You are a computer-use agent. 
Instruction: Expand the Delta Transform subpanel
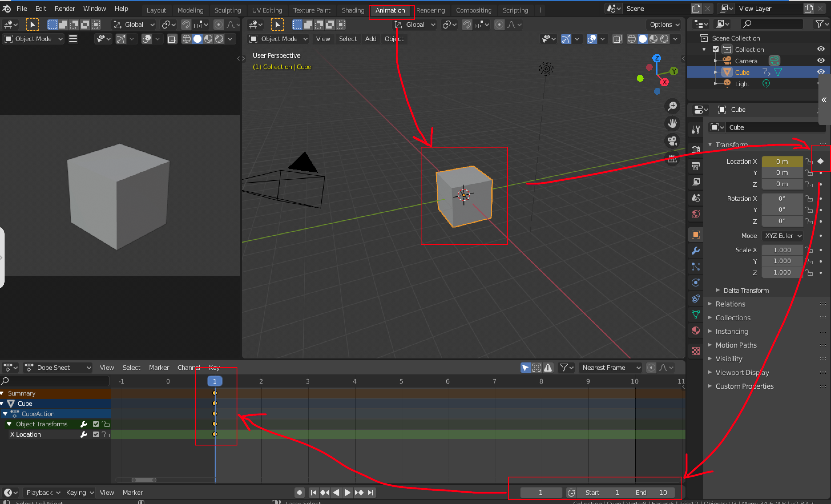click(x=746, y=291)
